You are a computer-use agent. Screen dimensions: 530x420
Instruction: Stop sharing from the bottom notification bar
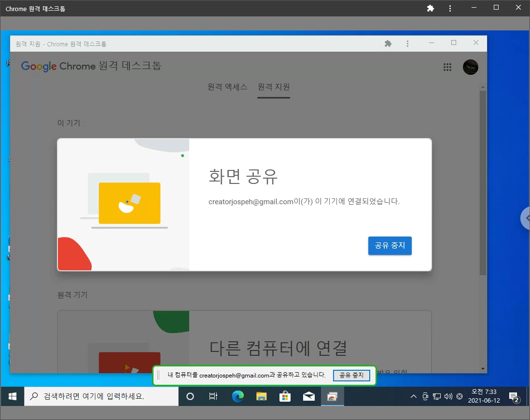[x=351, y=375]
